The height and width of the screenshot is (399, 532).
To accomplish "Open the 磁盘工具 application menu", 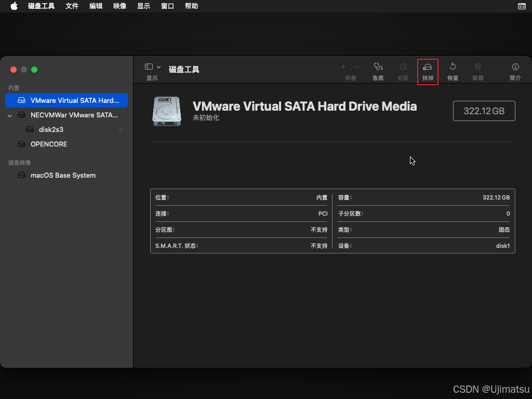I will click(x=41, y=6).
